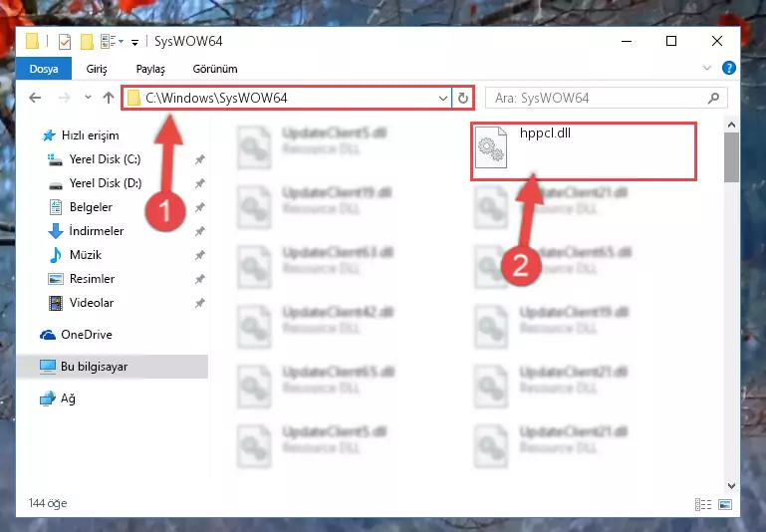The width and height of the screenshot is (766, 532).
Task: Open the Görünüm tab
Action: (215, 69)
